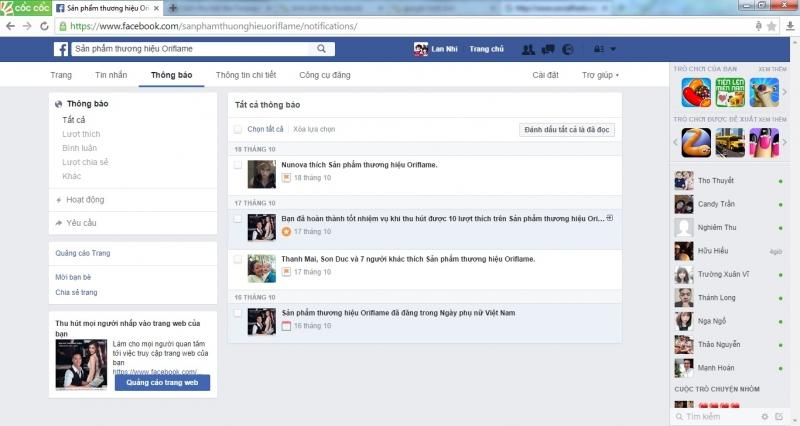Click the Facebook search input field
The width and height of the screenshot is (800, 426).
tap(192, 49)
